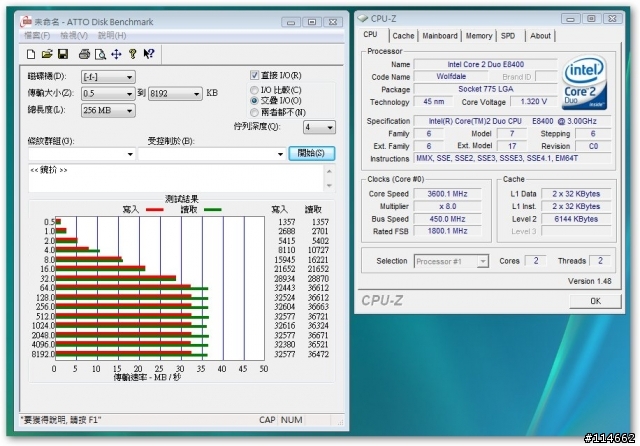640x446 pixels.
Task: Open queue depth dropdown showing 4
Action: tap(319, 127)
